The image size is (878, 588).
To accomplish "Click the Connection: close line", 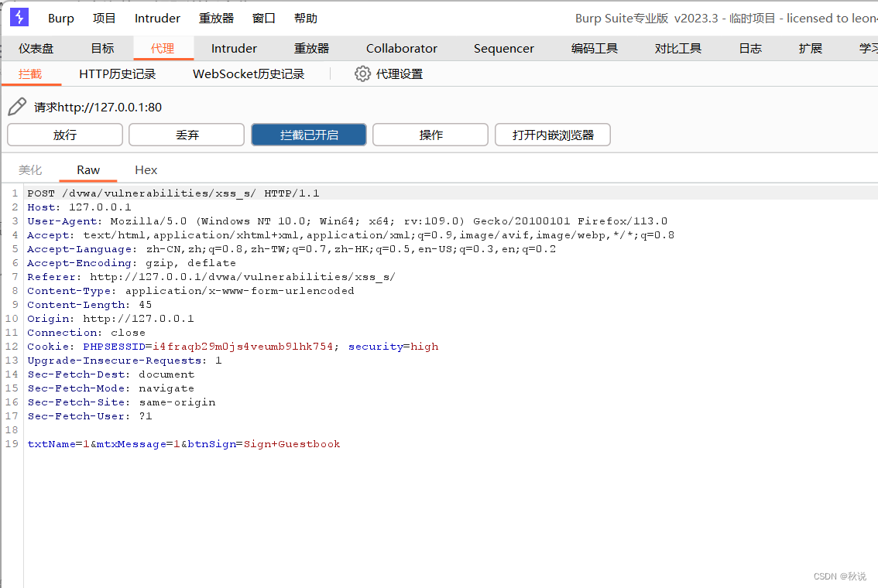I will (x=86, y=333).
